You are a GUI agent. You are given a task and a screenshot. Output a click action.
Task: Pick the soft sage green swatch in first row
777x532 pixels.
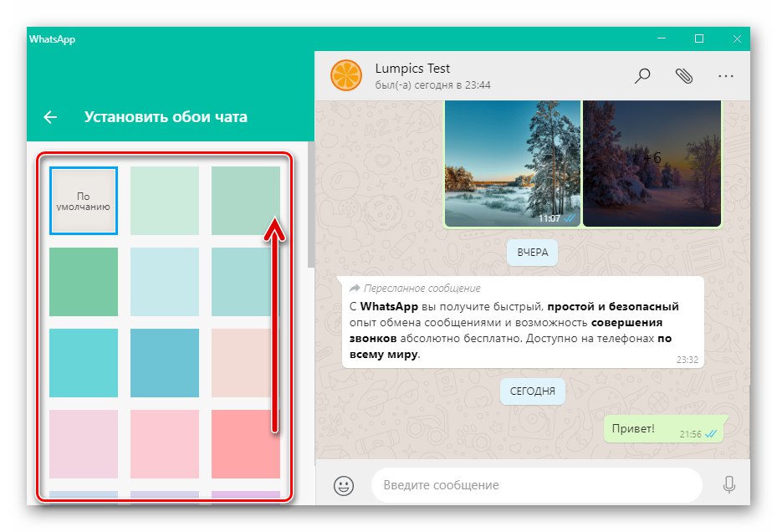[x=246, y=200]
